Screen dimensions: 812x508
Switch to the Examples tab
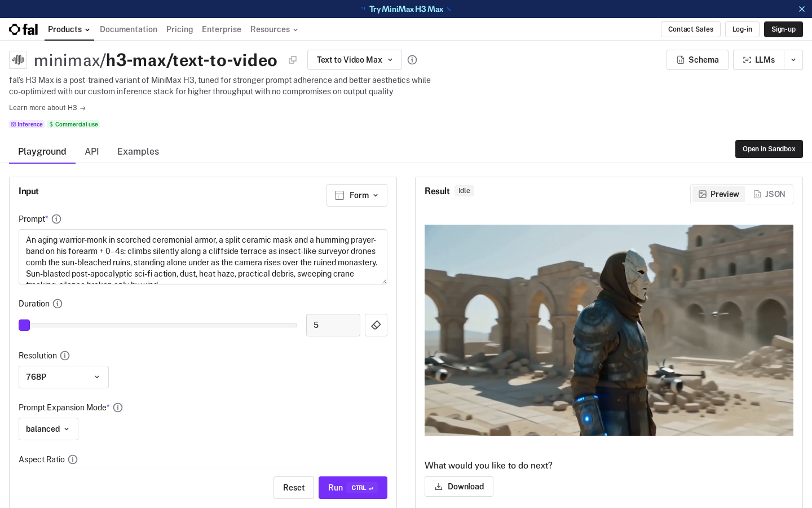(138, 151)
